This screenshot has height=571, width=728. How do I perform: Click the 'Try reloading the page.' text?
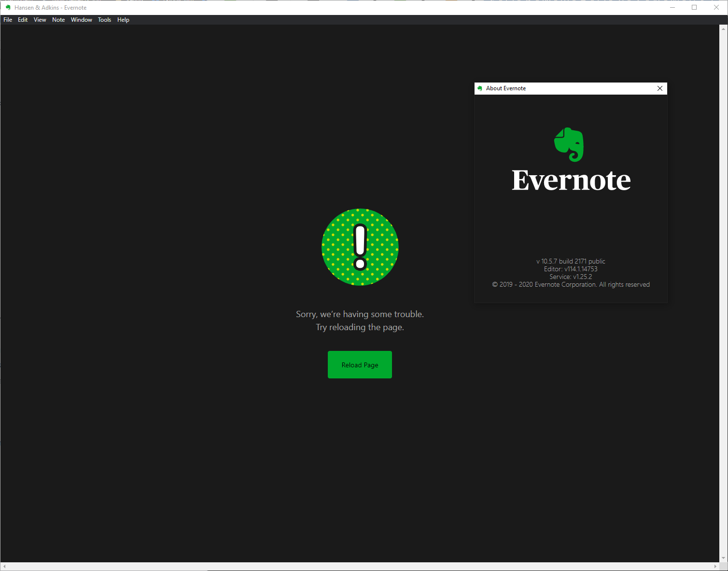[x=360, y=327]
